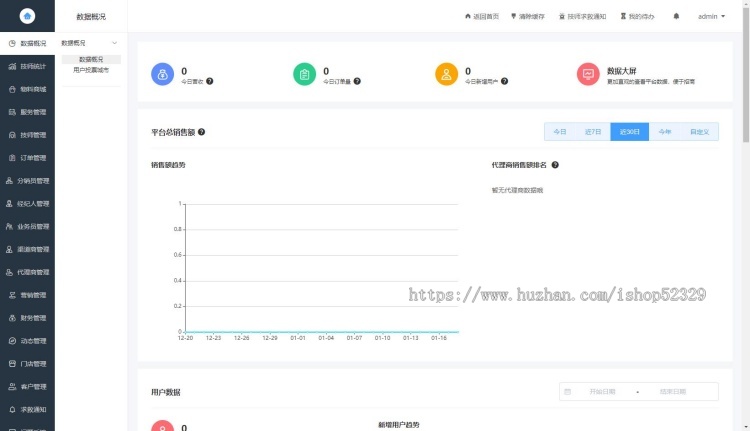Select the 近7日 time range option
Image resolution: width=750 pixels, height=431 pixels.
click(x=593, y=132)
